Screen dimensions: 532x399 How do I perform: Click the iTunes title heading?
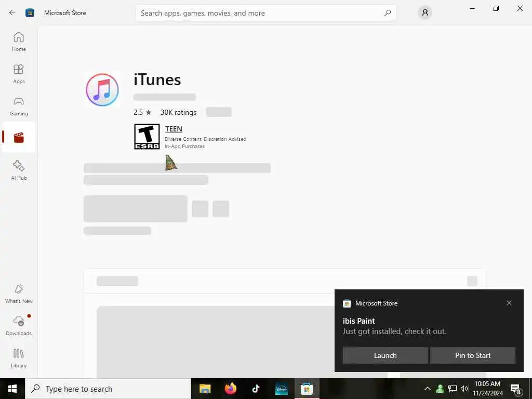[157, 79]
